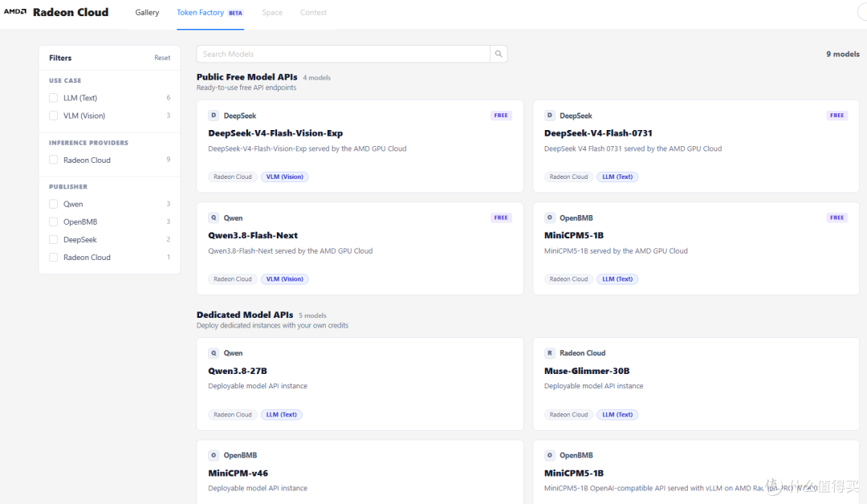
Task: Click the AMD Radeon Cloud logo
Action: click(56, 12)
